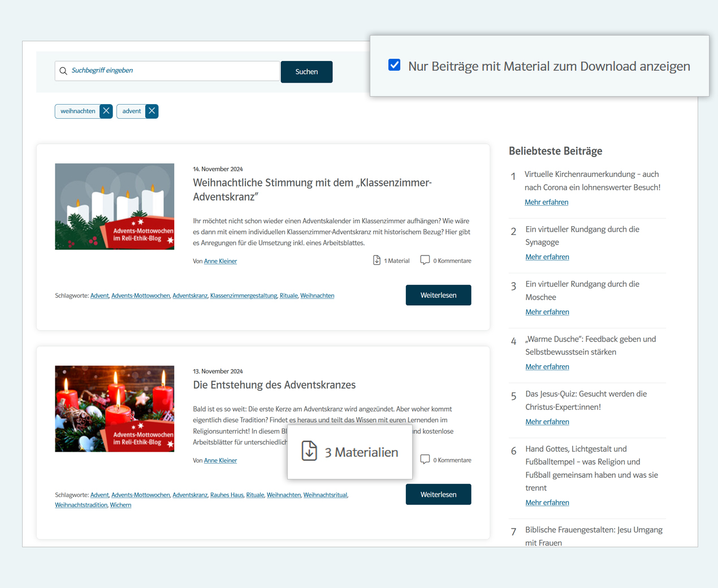Viewport: 718px width, 588px height.
Task: Open title Die Entstehung des Adventskranzes
Action: [274, 385]
